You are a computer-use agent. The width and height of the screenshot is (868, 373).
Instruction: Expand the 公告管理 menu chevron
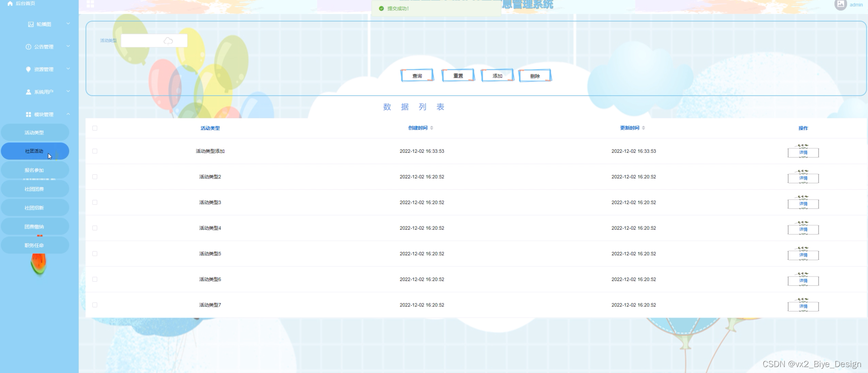pyautogui.click(x=68, y=46)
